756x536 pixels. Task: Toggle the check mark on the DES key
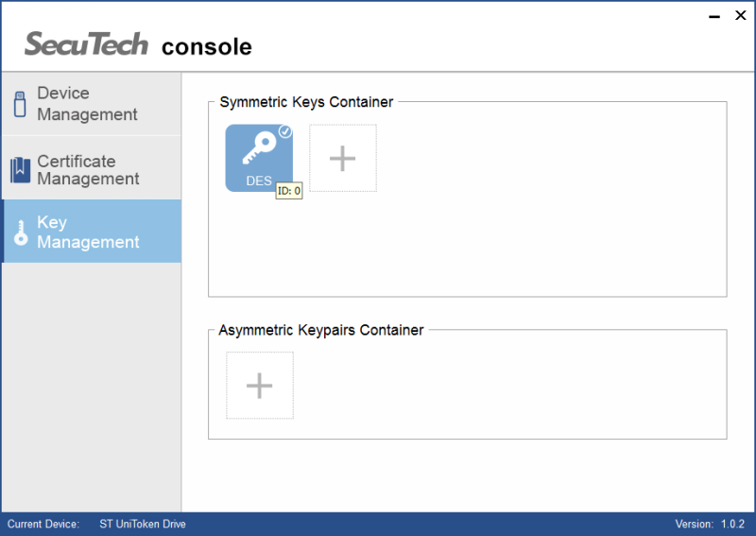pyautogui.click(x=285, y=131)
